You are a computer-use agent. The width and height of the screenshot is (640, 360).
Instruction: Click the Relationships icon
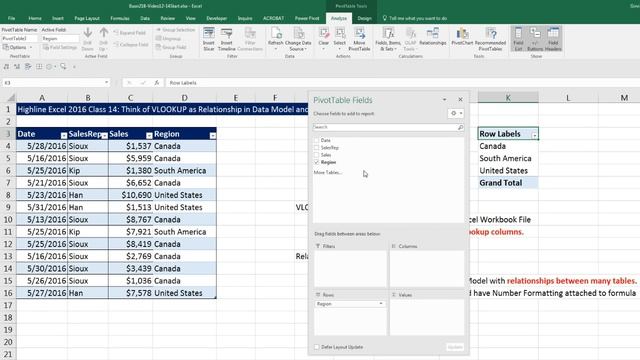[x=433, y=34]
